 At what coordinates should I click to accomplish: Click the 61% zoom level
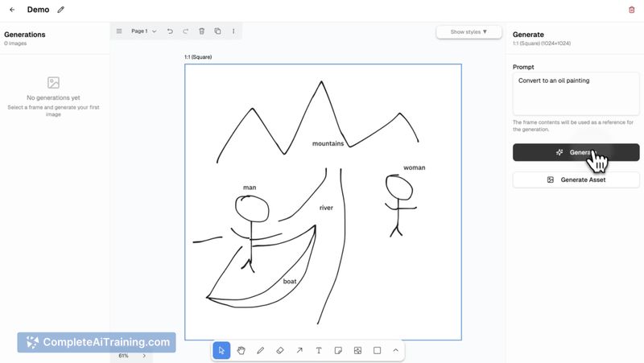click(123, 356)
